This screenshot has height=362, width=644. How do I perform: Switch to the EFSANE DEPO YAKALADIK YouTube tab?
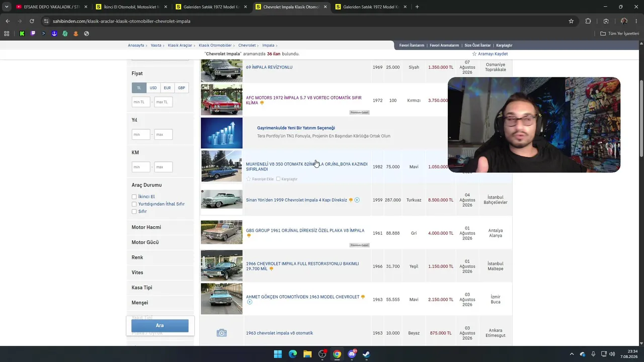pyautogui.click(x=52, y=7)
